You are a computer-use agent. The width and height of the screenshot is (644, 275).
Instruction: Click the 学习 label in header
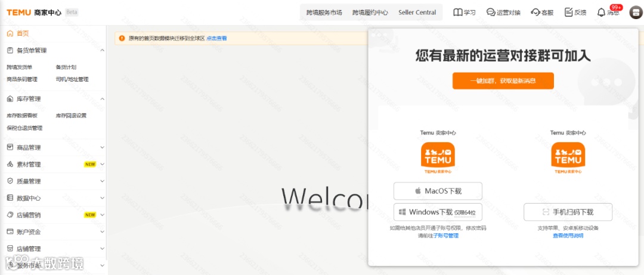click(470, 12)
